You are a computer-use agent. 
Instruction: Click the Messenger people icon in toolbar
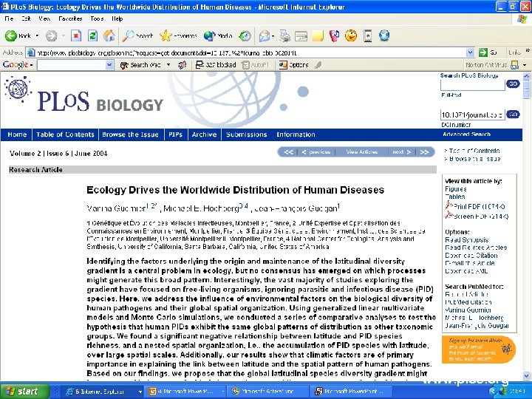click(x=334, y=35)
